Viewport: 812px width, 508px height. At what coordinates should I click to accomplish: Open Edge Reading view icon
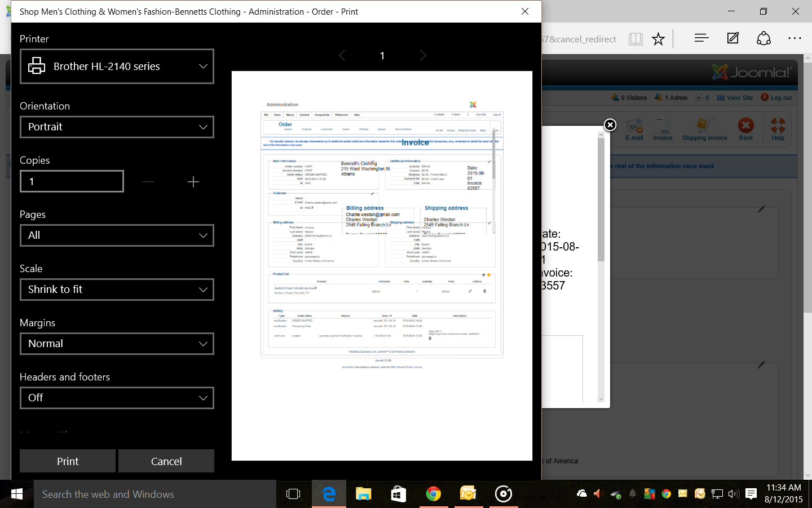(636, 39)
